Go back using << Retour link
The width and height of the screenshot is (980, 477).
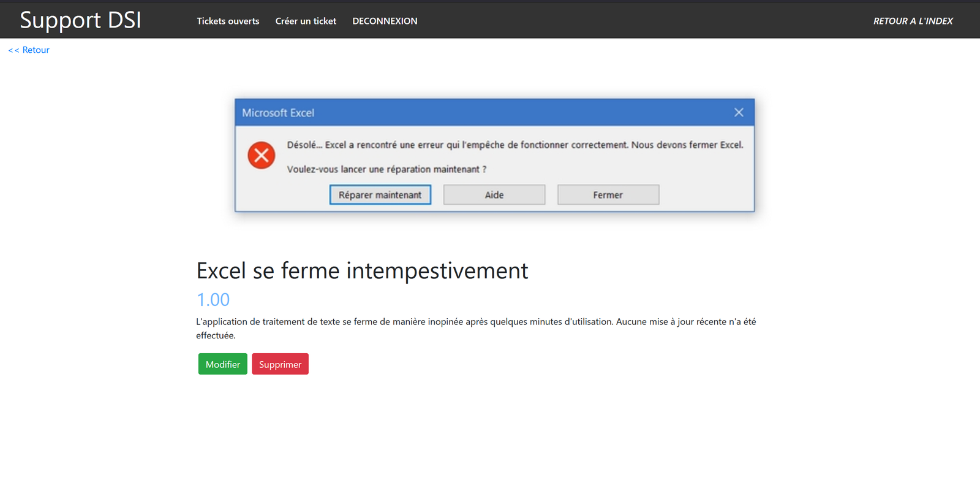pos(29,50)
